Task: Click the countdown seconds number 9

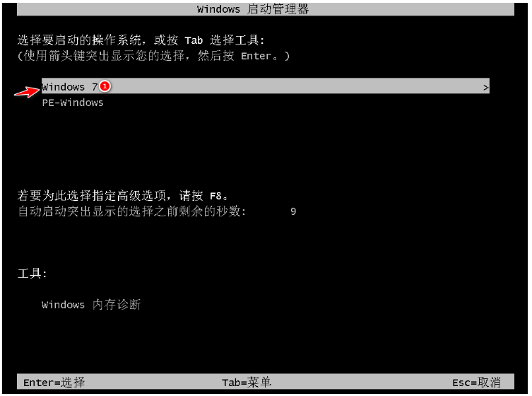Action: point(293,211)
